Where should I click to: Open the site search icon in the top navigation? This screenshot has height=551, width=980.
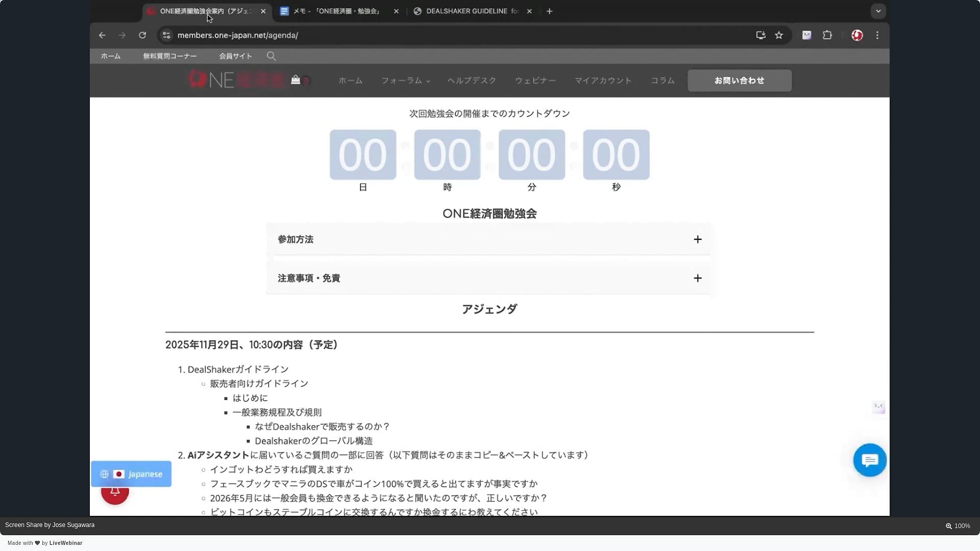coord(271,56)
